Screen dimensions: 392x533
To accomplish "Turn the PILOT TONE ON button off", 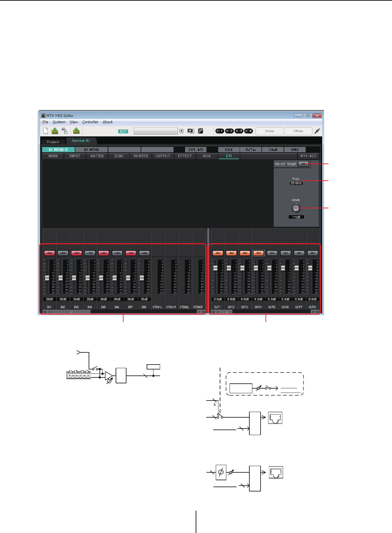I will tap(303, 164).
